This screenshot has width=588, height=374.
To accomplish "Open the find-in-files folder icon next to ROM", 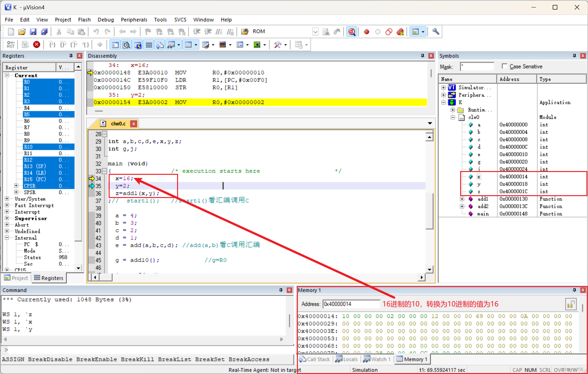I will (x=245, y=32).
